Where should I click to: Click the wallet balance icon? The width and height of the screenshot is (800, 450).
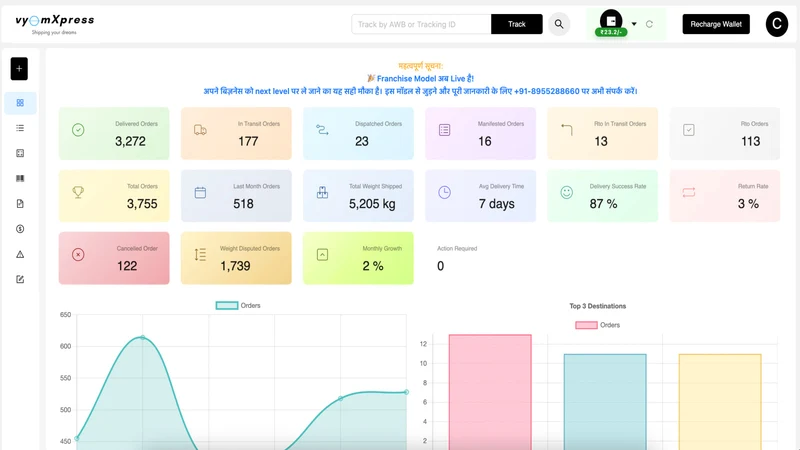[x=611, y=20]
